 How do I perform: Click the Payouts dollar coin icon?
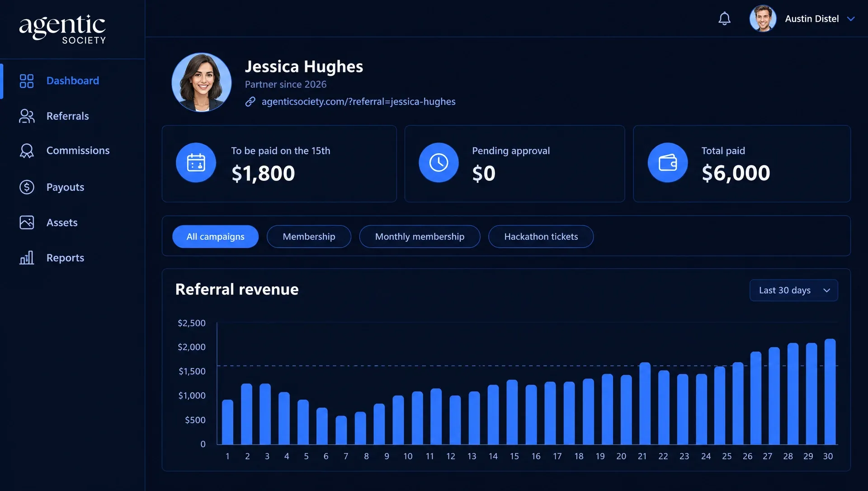tap(27, 187)
